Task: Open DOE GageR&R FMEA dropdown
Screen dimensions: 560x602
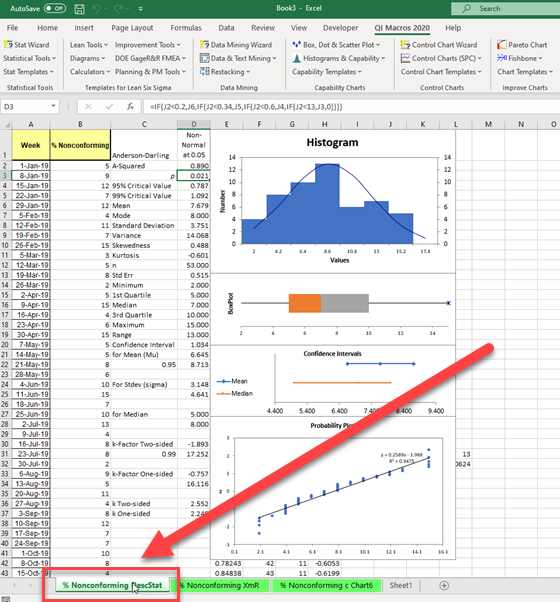Action: point(150,58)
